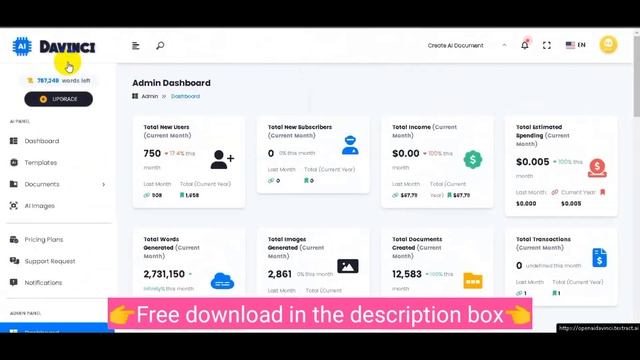Click the breadcrumb grid icon beside Admin

click(135, 96)
